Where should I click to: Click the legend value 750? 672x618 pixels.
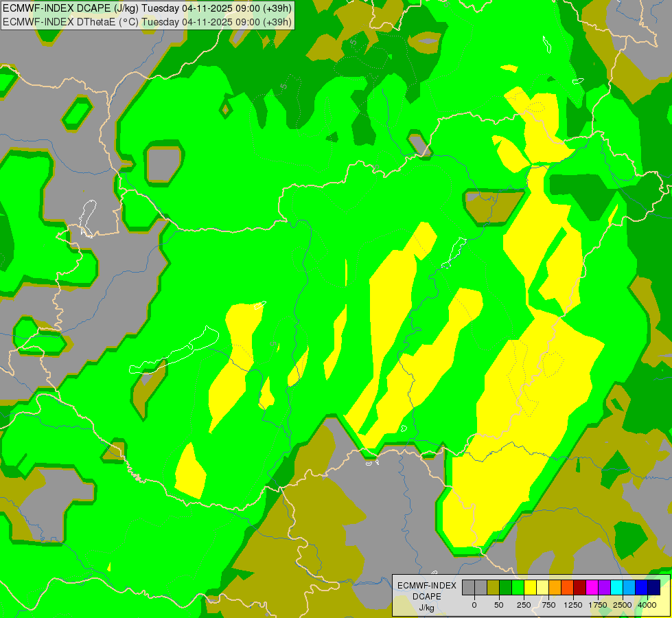click(548, 605)
